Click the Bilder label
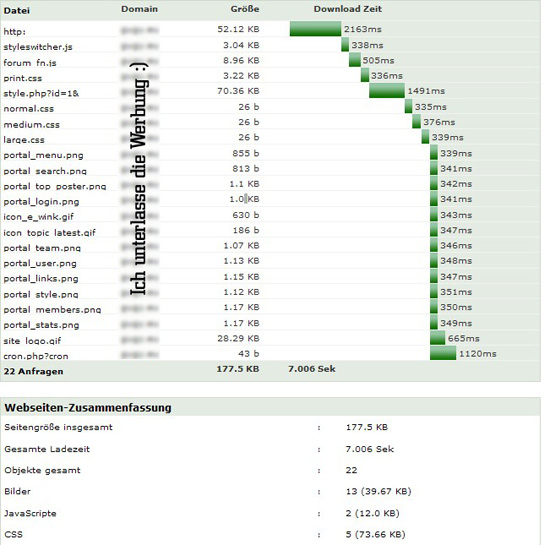 click(x=18, y=491)
